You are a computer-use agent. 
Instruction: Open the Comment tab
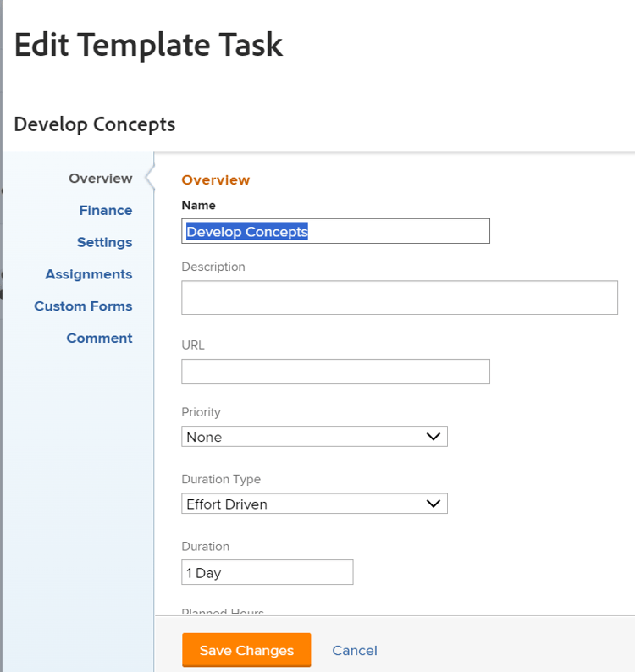99,339
